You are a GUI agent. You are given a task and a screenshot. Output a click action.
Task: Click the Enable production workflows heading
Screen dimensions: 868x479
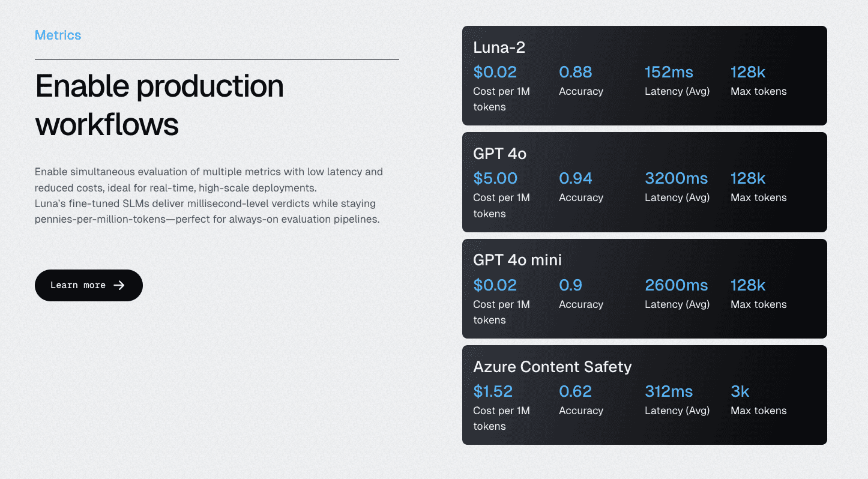point(159,105)
